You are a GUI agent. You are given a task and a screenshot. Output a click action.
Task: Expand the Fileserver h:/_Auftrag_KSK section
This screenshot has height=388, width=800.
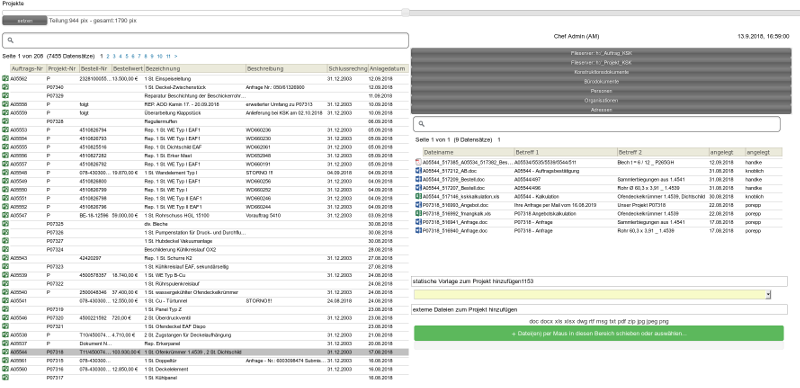point(601,53)
